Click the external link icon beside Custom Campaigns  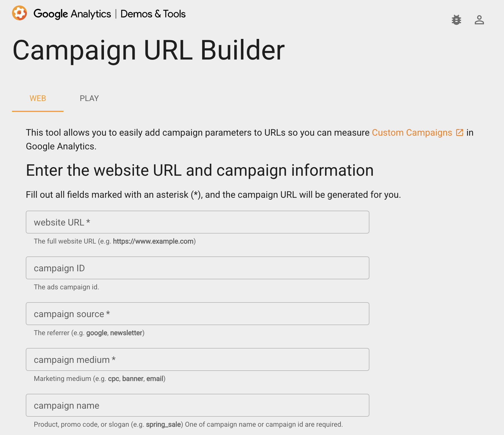click(x=460, y=133)
